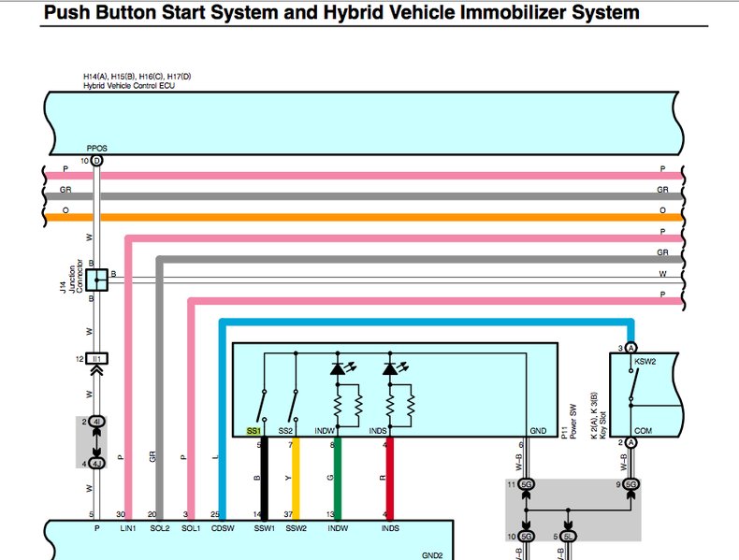Click the LED symbol above INDS
Viewport: 739px width, 560px height.
[x=396, y=367]
